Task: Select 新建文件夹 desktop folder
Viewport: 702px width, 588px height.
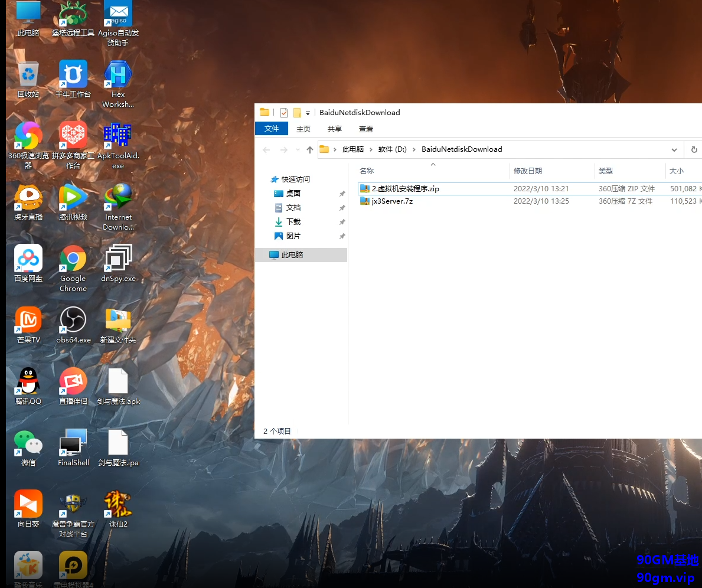Action: [x=118, y=325]
